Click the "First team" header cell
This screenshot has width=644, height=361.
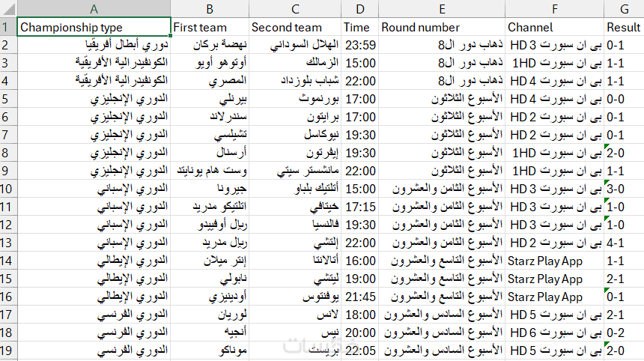(209, 27)
